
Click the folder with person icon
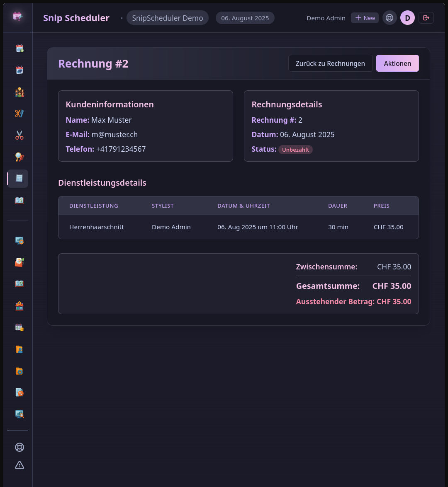[19, 349]
